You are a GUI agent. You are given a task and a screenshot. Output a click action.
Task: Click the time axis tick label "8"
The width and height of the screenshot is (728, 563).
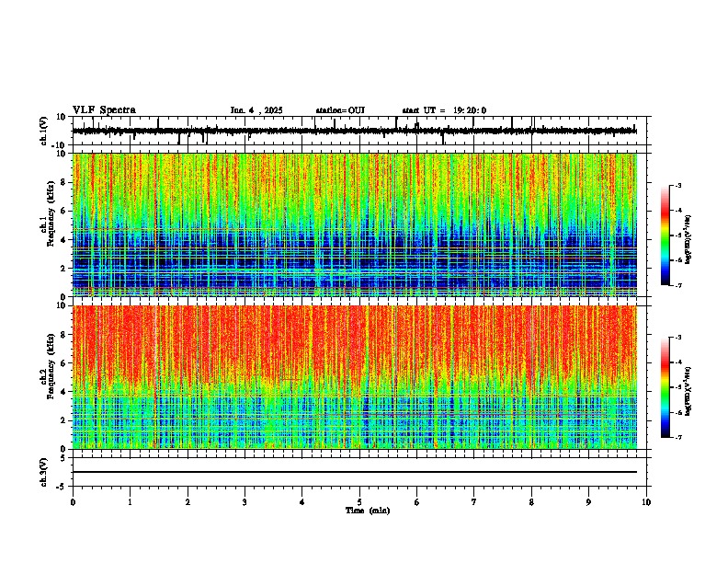click(x=531, y=502)
